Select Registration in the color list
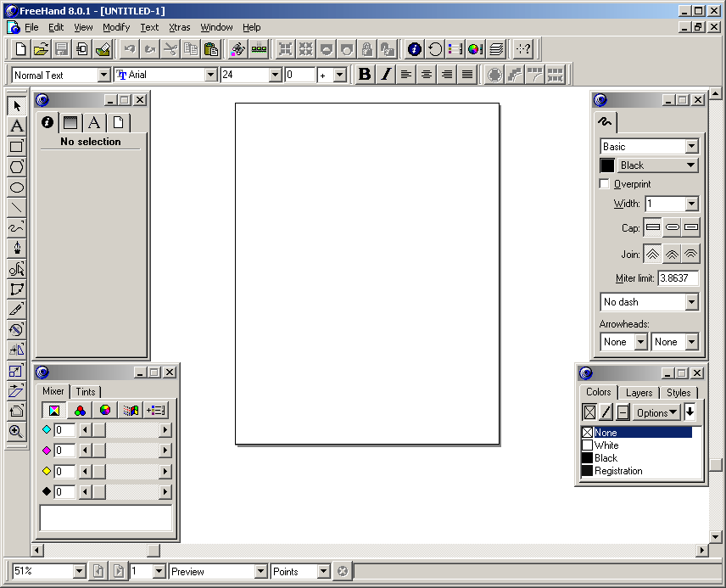 (x=618, y=471)
